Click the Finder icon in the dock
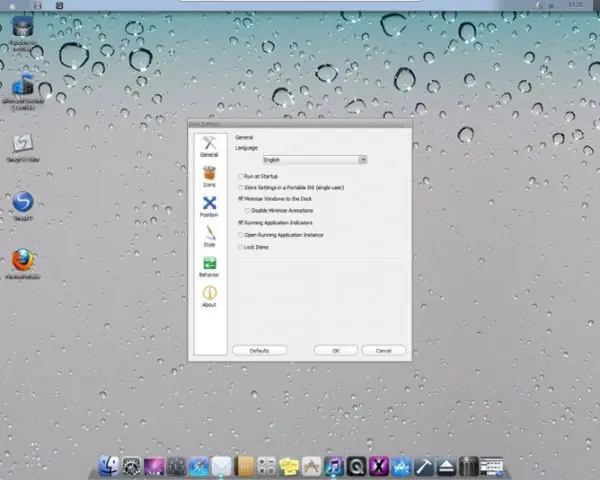 [109, 465]
